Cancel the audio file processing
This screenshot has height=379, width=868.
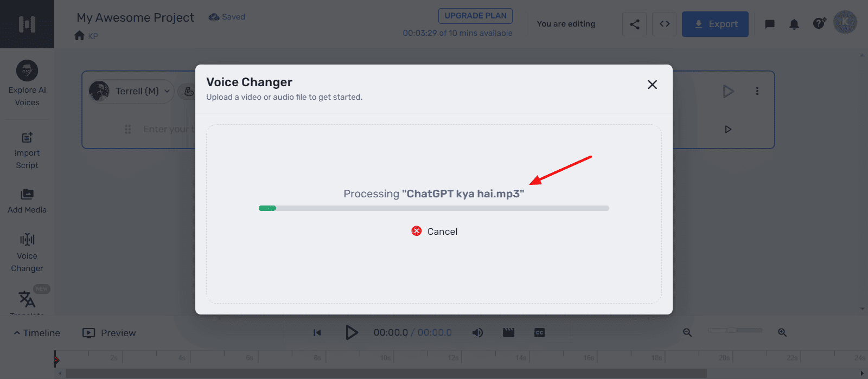(435, 232)
